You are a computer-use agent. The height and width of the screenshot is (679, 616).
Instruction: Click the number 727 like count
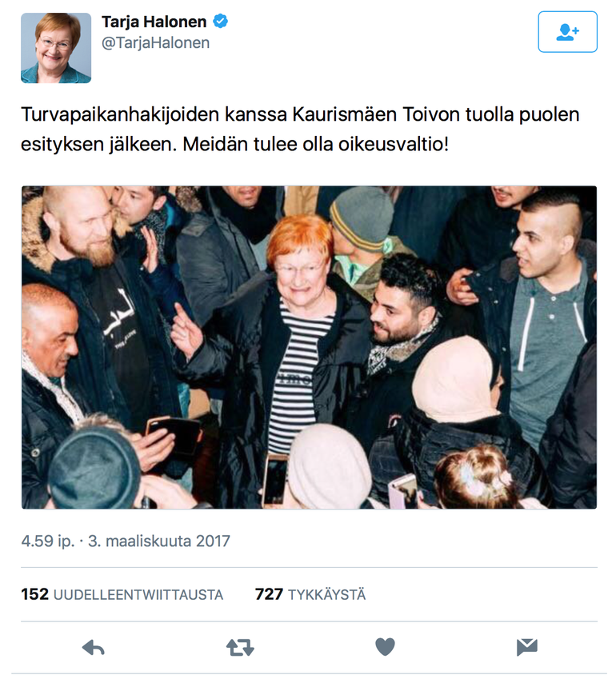269,594
